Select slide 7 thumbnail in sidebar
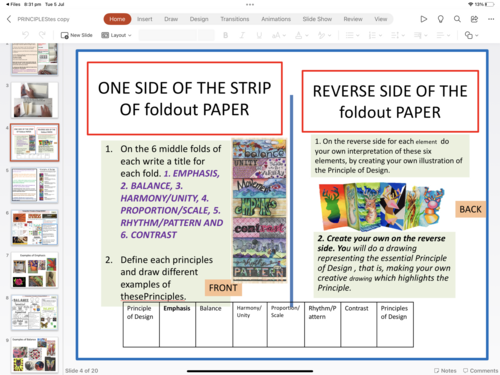This screenshot has width=500, height=375. 34,270
